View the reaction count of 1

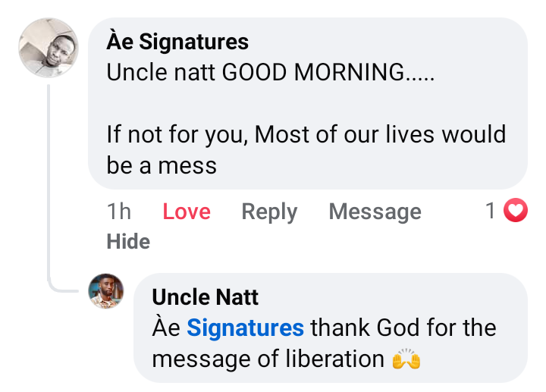pyautogui.click(x=491, y=211)
